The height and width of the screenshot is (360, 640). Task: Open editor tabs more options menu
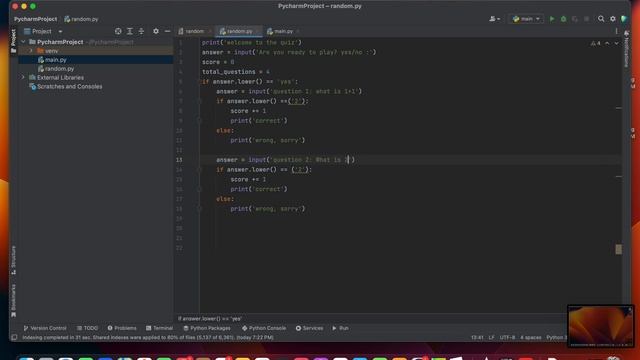point(616,31)
